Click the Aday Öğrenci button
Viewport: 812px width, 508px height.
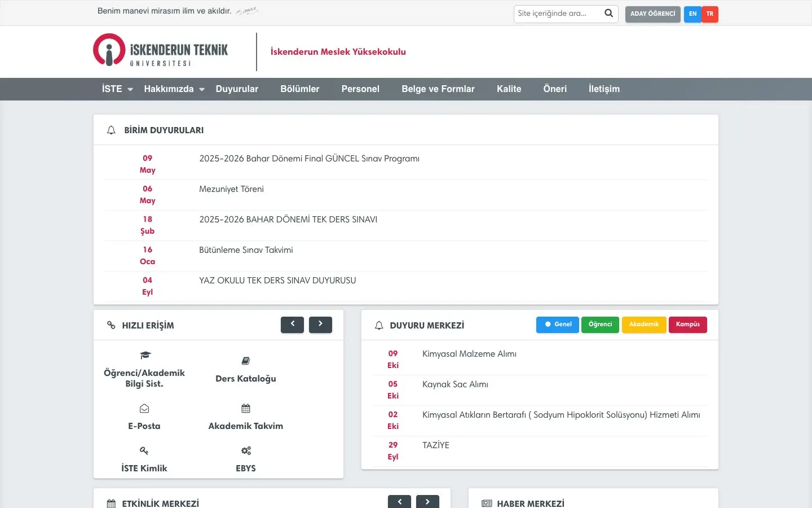[652, 14]
